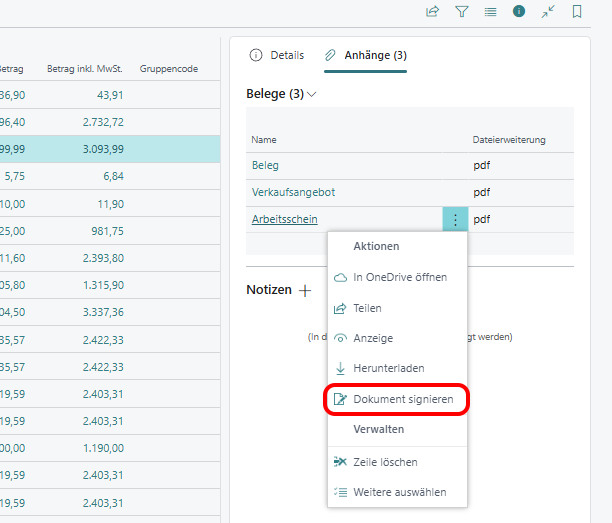Screen dimensions: 612x523
Task: Click three-dot menu button for Arbeitsschein
Action: coord(455,219)
